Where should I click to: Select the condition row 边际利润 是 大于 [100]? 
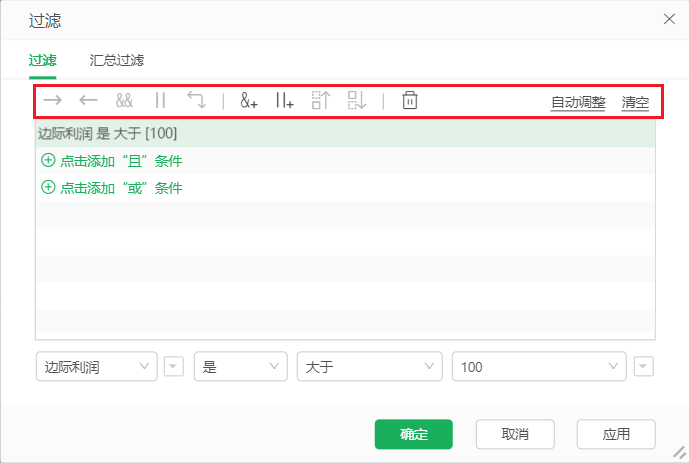tap(345, 134)
